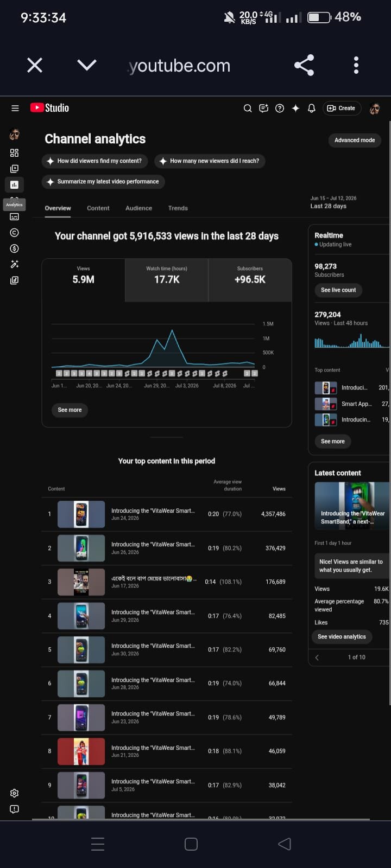Click Send feedback icon at sidebar bottom

tap(15, 809)
